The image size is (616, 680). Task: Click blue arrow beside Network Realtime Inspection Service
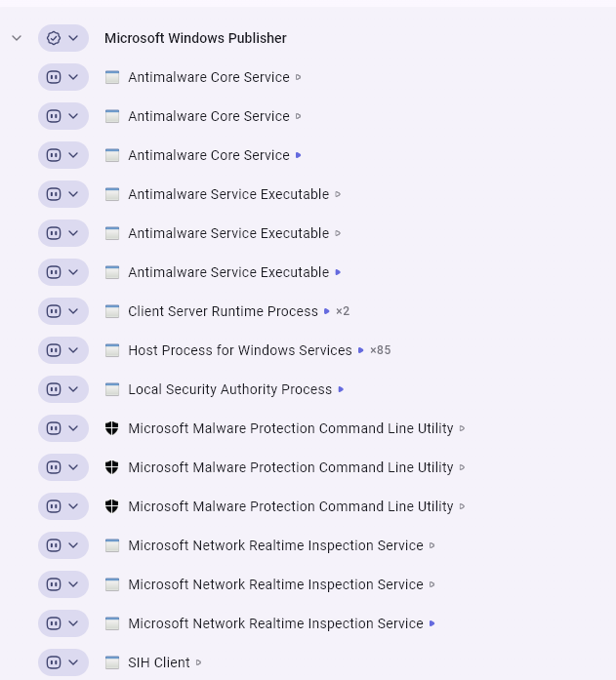tap(432, 623)
